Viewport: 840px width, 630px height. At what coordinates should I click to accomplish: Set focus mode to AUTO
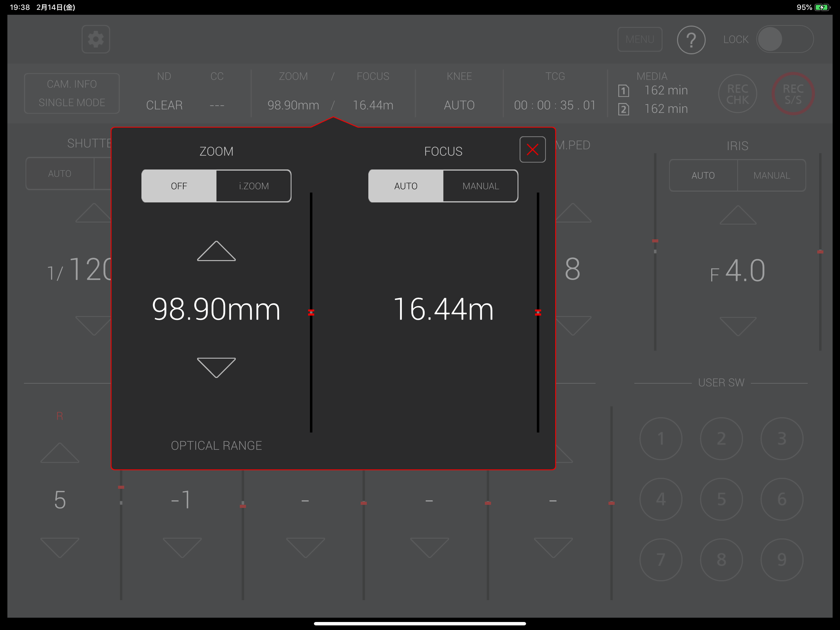click(x=406, y=186)
